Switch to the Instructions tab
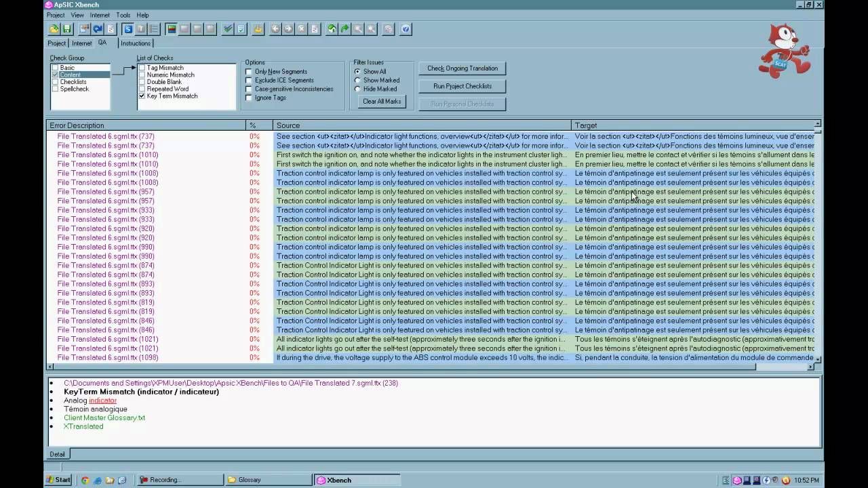 point(136,43)
